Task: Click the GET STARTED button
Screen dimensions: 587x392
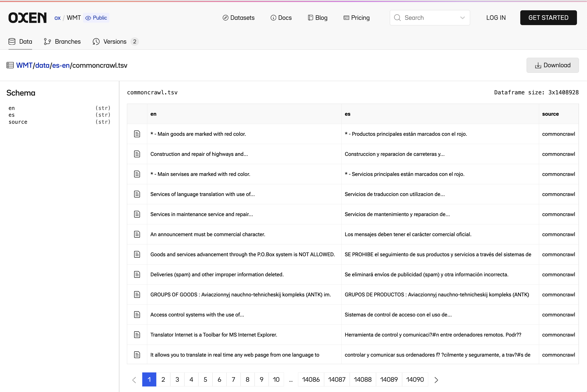Action: (548, 18)
